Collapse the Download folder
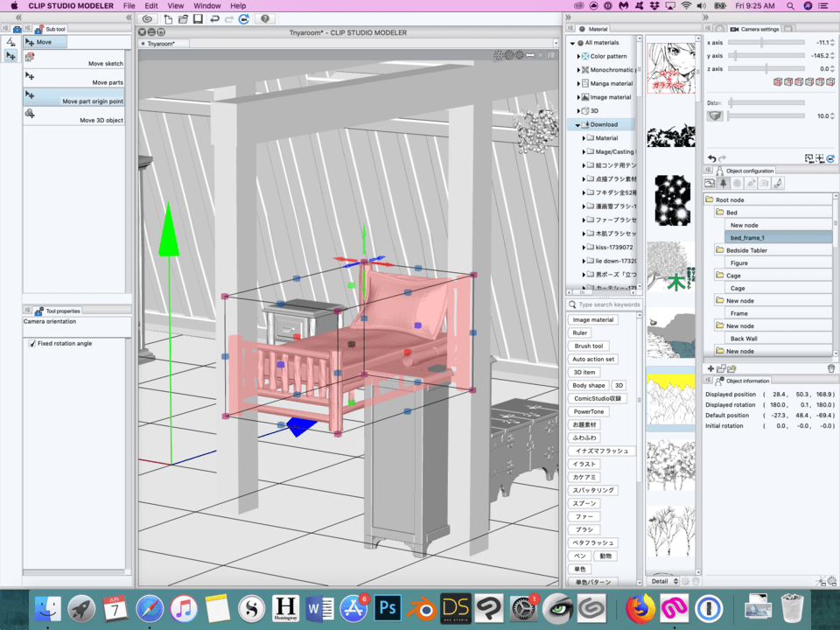The image size is (840, 630). [x=577, y=125]
